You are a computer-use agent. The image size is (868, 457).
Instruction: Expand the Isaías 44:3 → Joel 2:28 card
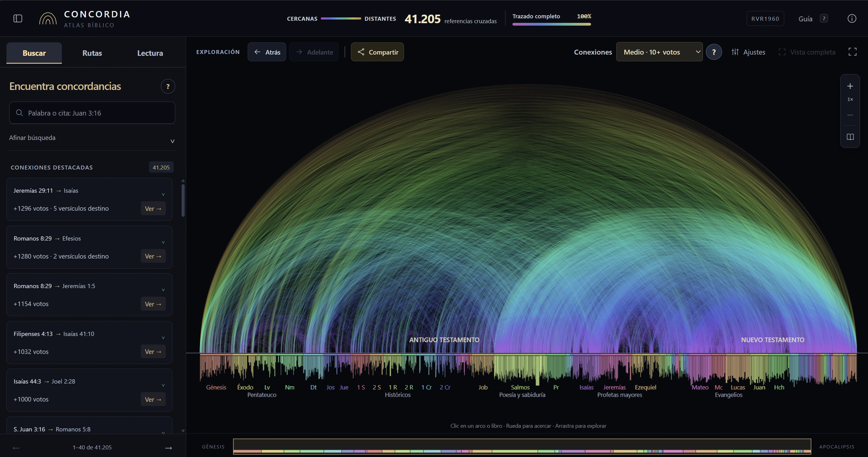[163, 385]
